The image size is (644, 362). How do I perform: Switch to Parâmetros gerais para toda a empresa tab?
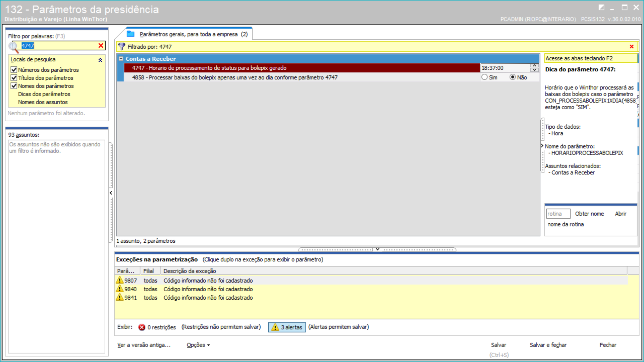tap(193, 34)
